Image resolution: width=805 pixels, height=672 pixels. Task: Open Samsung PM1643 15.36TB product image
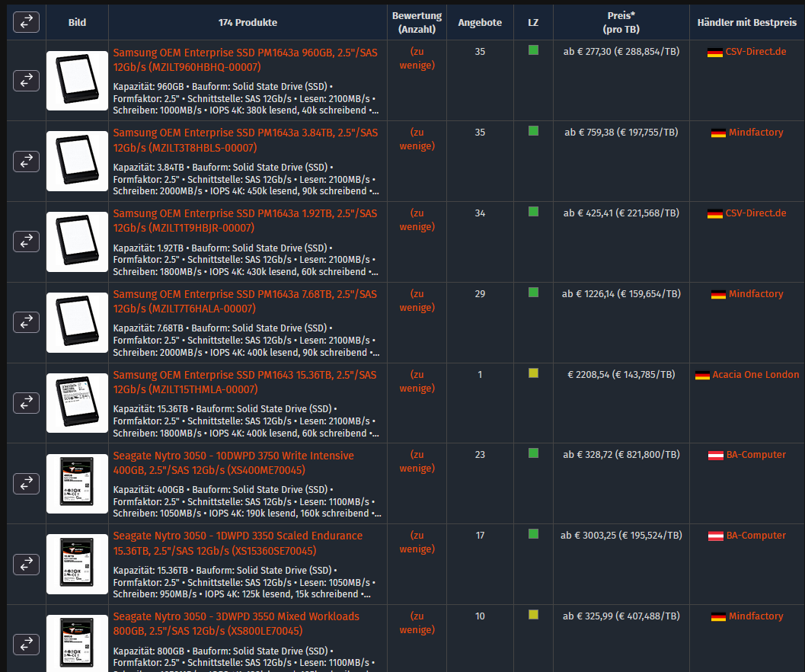[x=77, y=403]
